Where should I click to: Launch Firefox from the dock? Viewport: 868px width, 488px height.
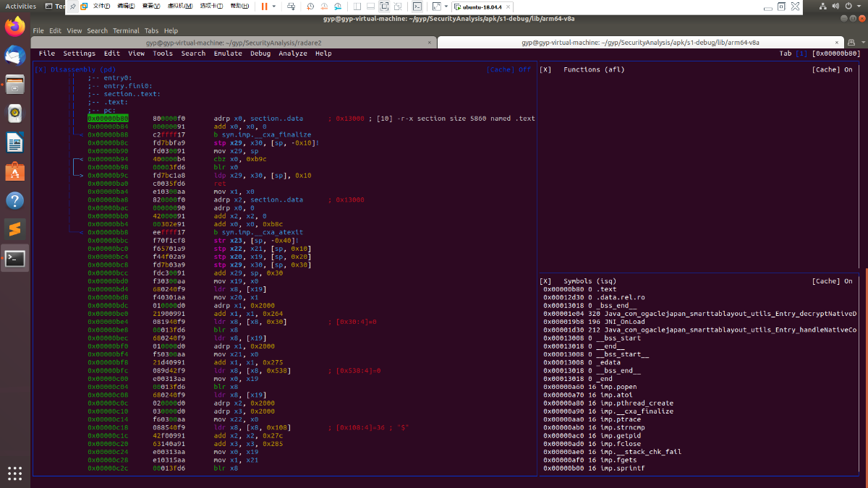[15, 27]
